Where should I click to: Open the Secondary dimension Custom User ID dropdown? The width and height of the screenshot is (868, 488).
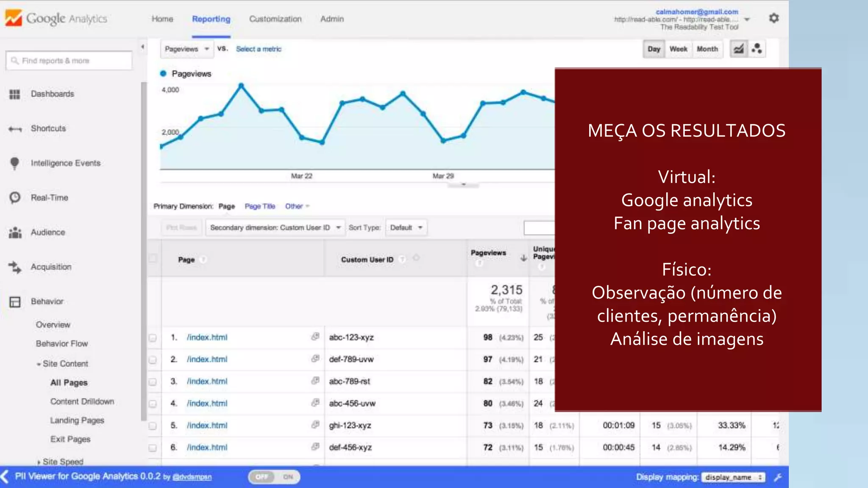coord(275,228)
